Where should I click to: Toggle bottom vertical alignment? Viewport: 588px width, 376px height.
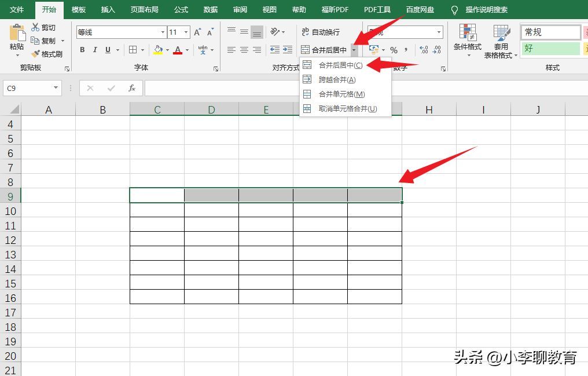tap(257, 32)
